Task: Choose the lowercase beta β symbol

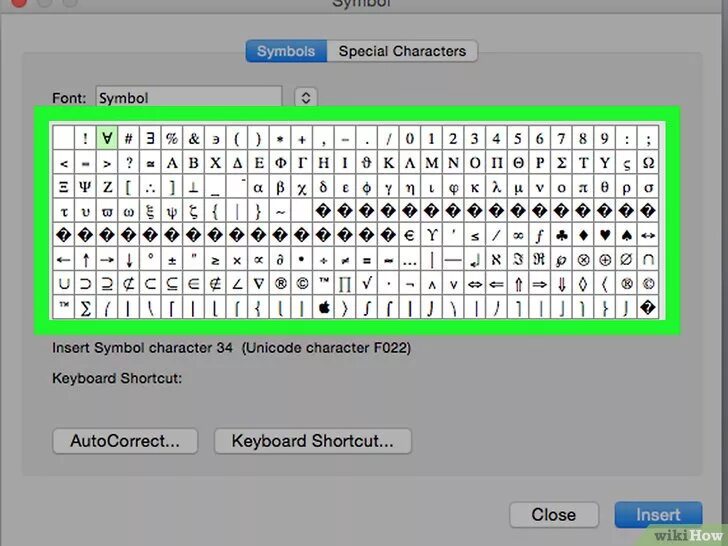Action: [x=280, y=187]
